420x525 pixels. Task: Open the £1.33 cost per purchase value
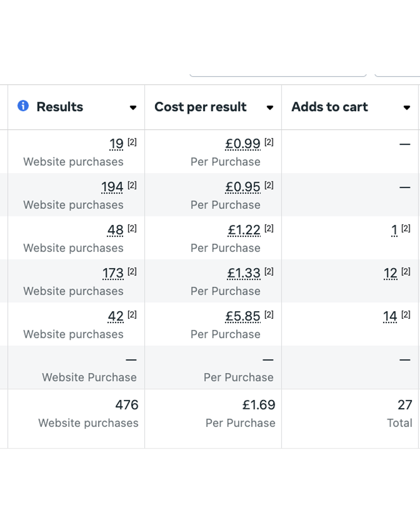(243, 273)
